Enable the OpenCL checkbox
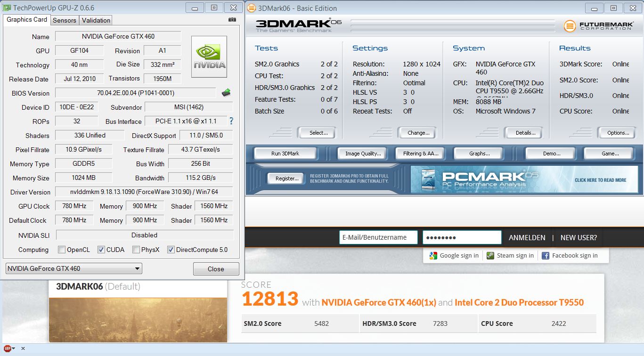The image size is (644, 356). [61, 250]
